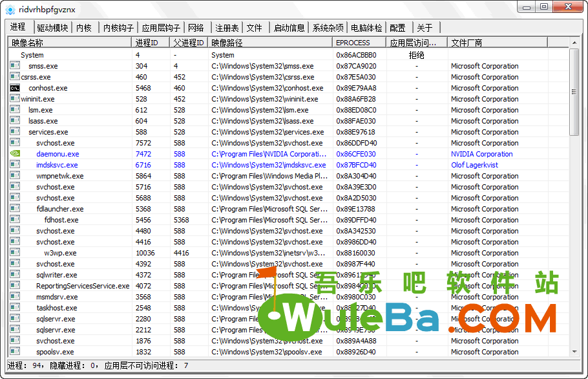Screen dimensions: 588x379
Task: Click the taskhost.exe process icon
Action: (15, 308)
